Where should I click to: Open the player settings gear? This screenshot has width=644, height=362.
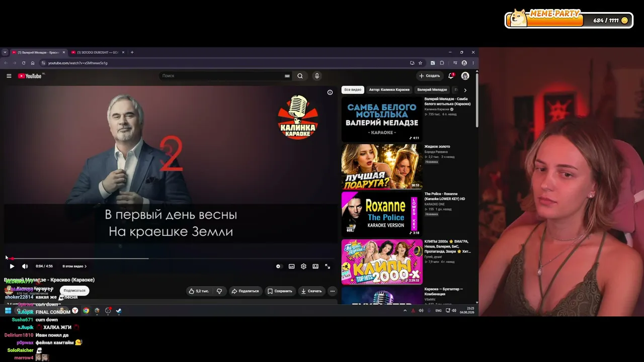[x=303, y=266]
